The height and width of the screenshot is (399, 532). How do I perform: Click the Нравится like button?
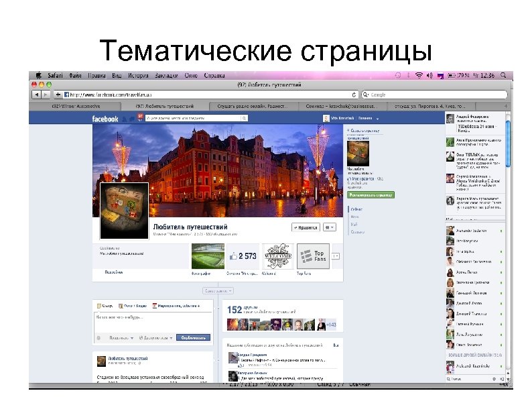coord(306,227)
